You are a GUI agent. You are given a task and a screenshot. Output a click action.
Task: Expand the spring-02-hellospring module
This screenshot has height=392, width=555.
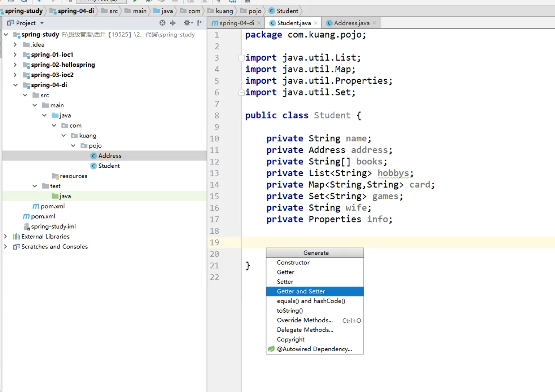[15, 65]
